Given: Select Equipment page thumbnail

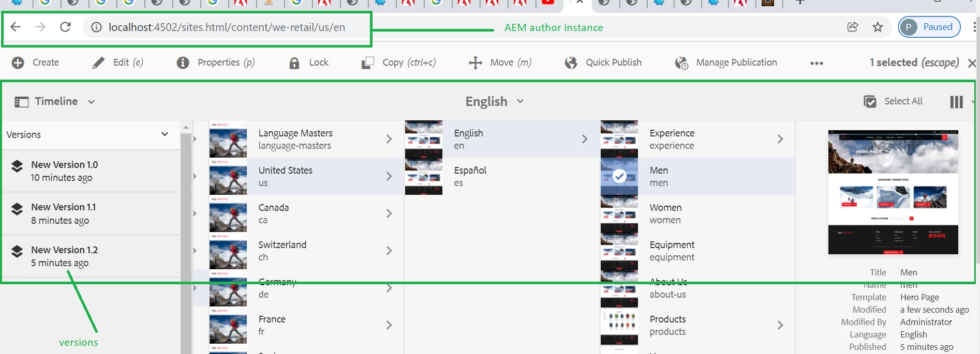Looking at the screenshot, I should coord(619,251).
